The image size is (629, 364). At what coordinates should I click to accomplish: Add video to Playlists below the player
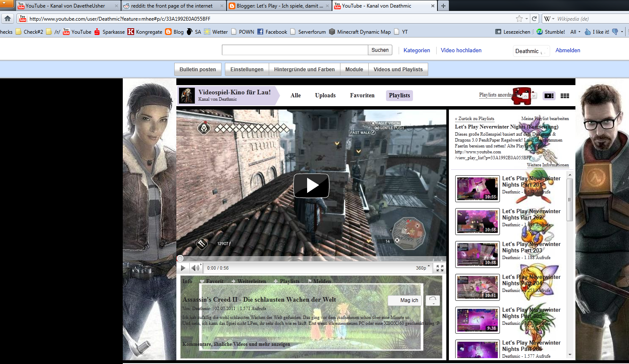[x=287, y=281]
